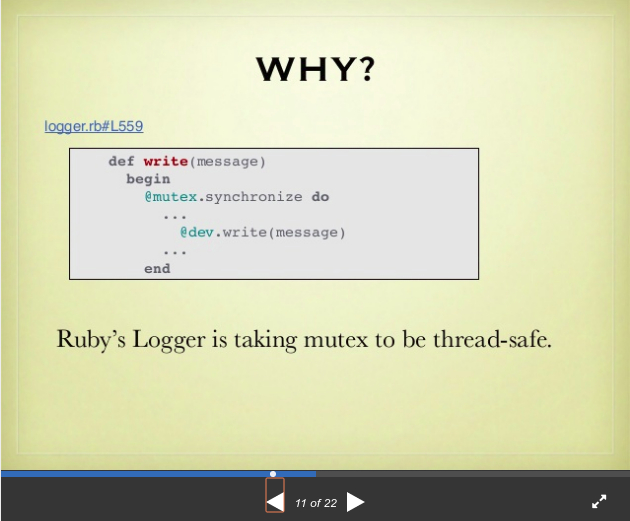Click the '@mutex.synchronize do' code line
Screen dimensions: 630x521
click(237, 197)
